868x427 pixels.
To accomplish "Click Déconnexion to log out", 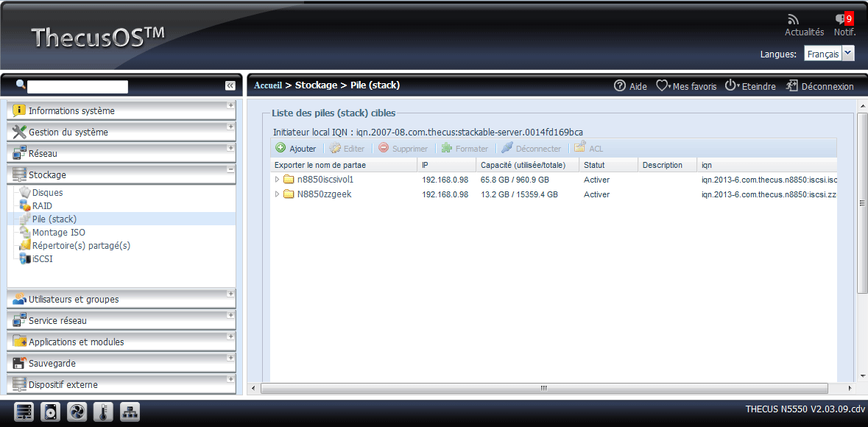I will pos(820,86).
